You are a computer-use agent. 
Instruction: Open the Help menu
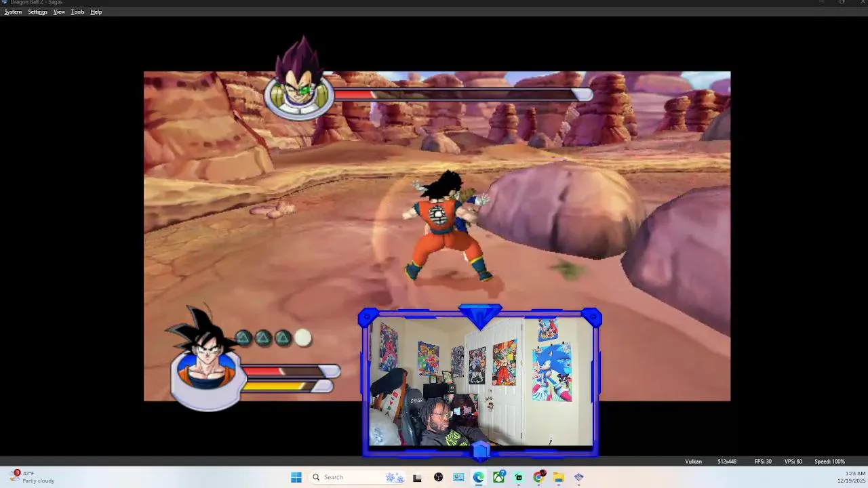pos(96,12)
